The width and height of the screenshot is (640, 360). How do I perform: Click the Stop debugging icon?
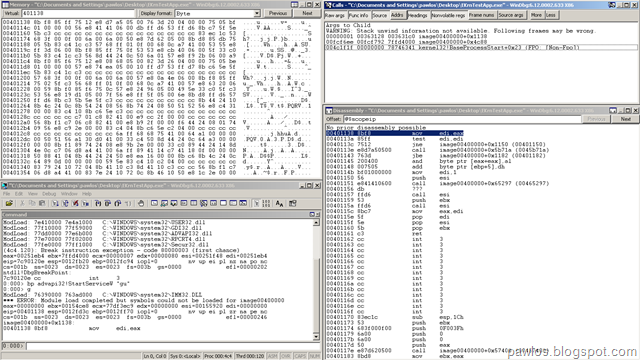pyautogui.click(x=75, y=203)
